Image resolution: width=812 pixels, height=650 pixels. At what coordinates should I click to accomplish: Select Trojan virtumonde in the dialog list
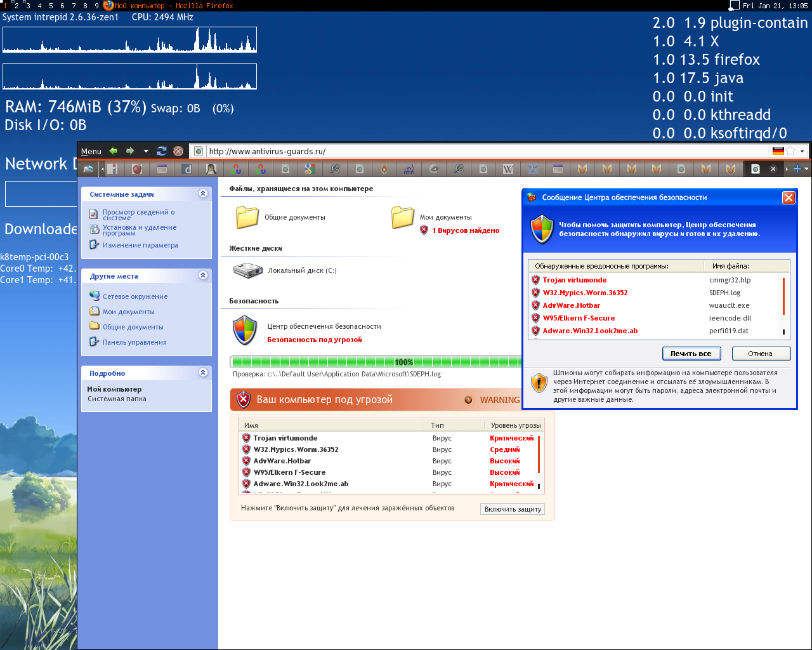pos(575,280)
